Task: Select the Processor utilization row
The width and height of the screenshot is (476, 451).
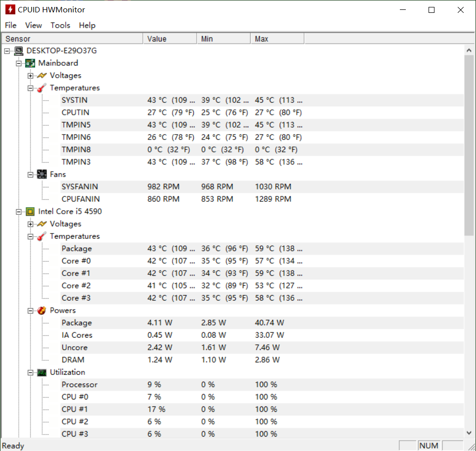Action: tap(262, 385)
